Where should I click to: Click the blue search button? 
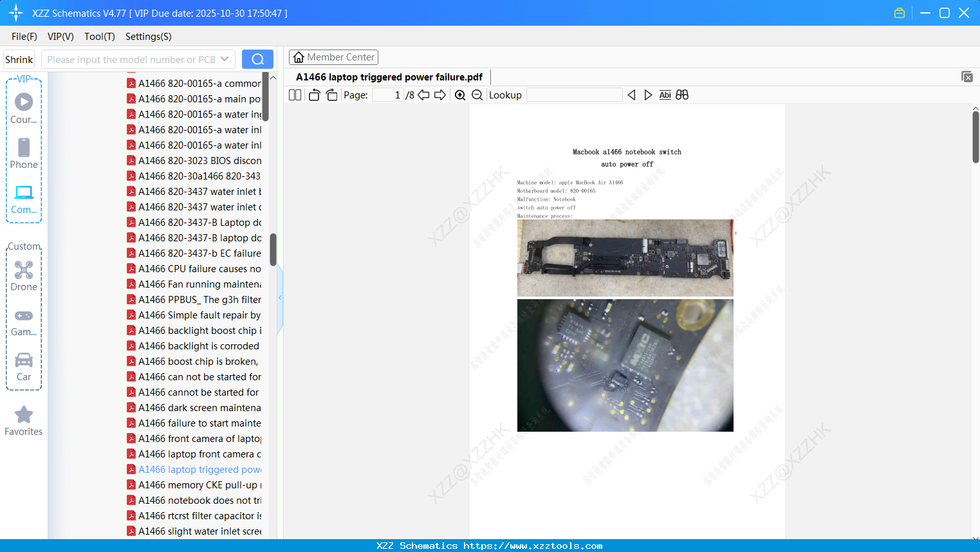click(x=257, y=59)
